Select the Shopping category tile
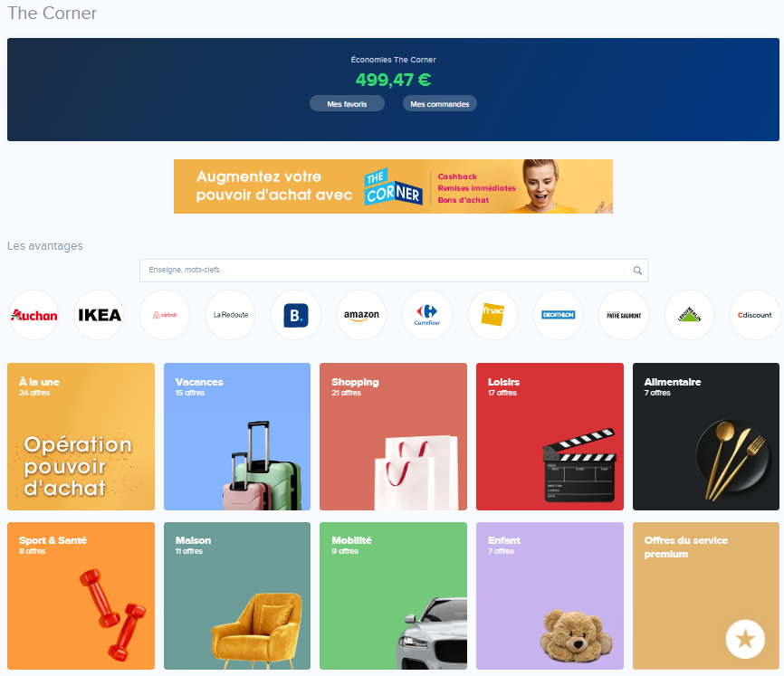784x676 pixels. [x=393, y=436]
